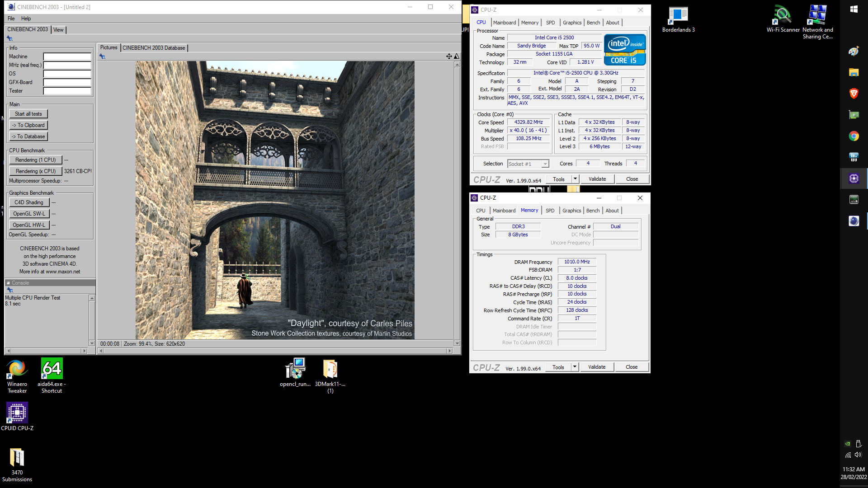Screen dimensions: 868x488
Task: Select the Pictures tab
Action: click(x=108, y=47)
